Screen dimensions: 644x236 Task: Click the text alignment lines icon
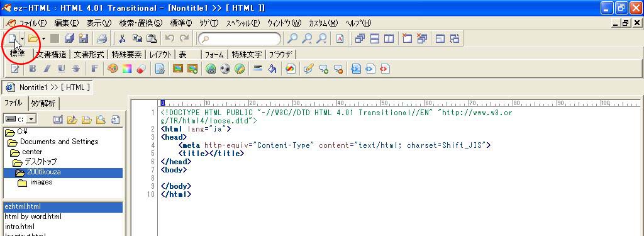tap(257, 68)
